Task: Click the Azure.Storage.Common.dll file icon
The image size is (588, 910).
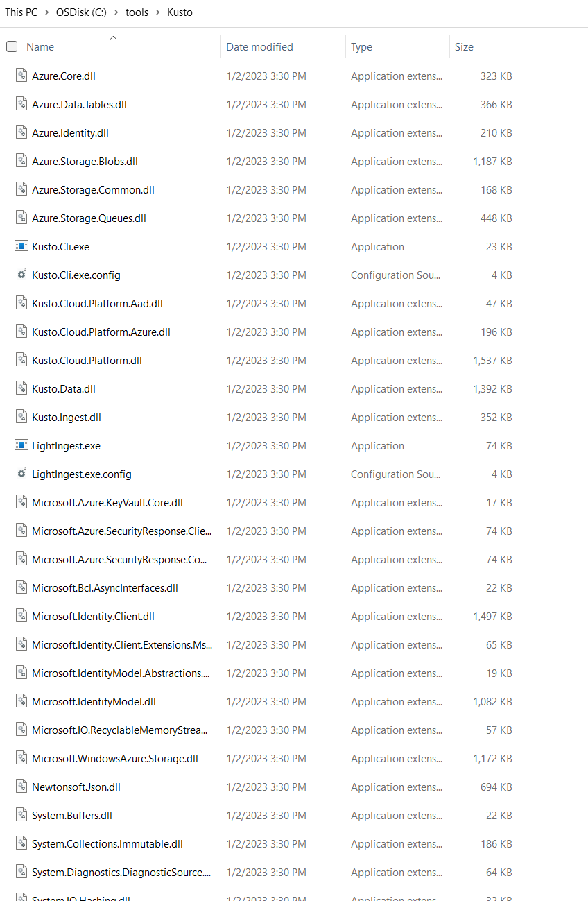Action: coord(21,189)
